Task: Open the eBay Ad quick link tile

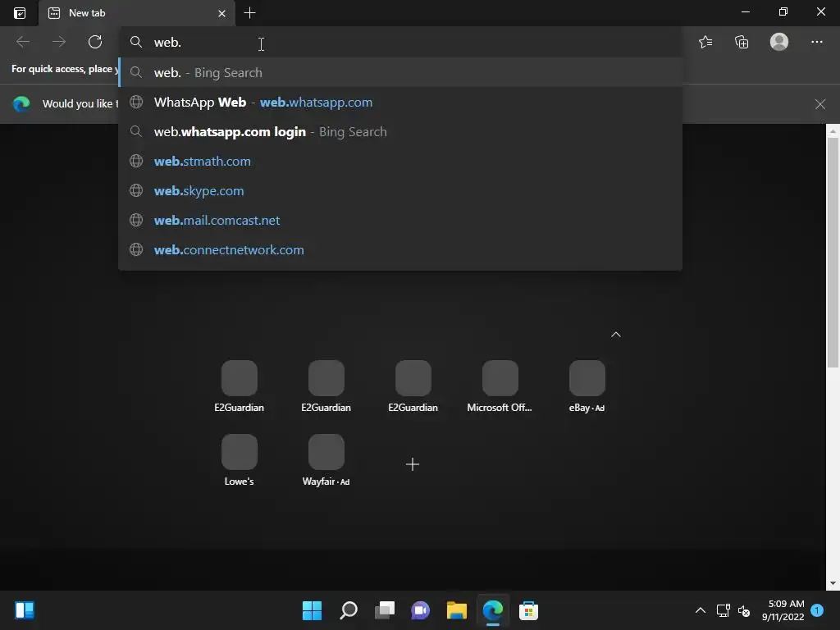Action: [x=587, y=386]
